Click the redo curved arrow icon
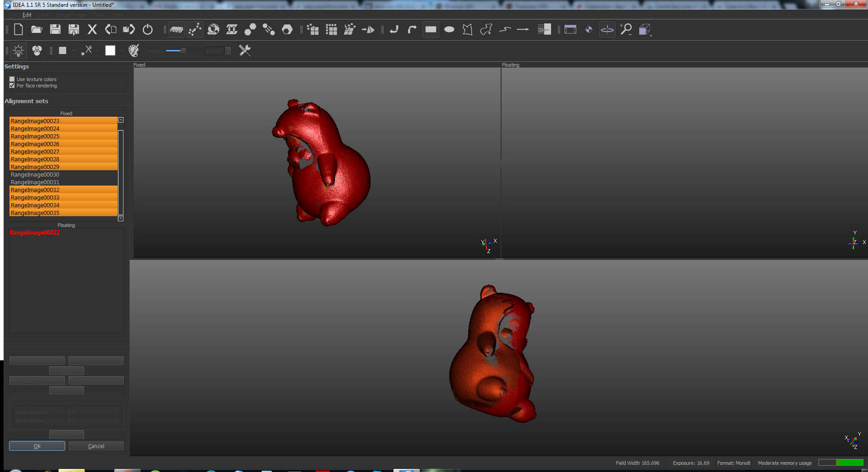This screenshot has height=472, width=868. coord(412,30)
